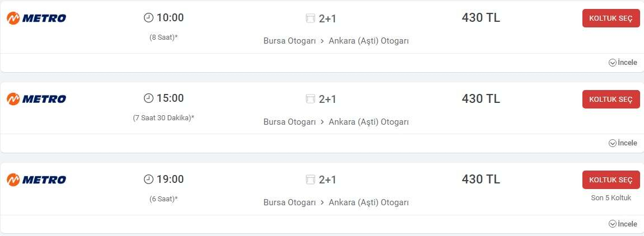The height and width of the screenshot is (236, 644).
Task: Click the (7 Saat 30 Dakika)* duration text
Action: point(164,118)
